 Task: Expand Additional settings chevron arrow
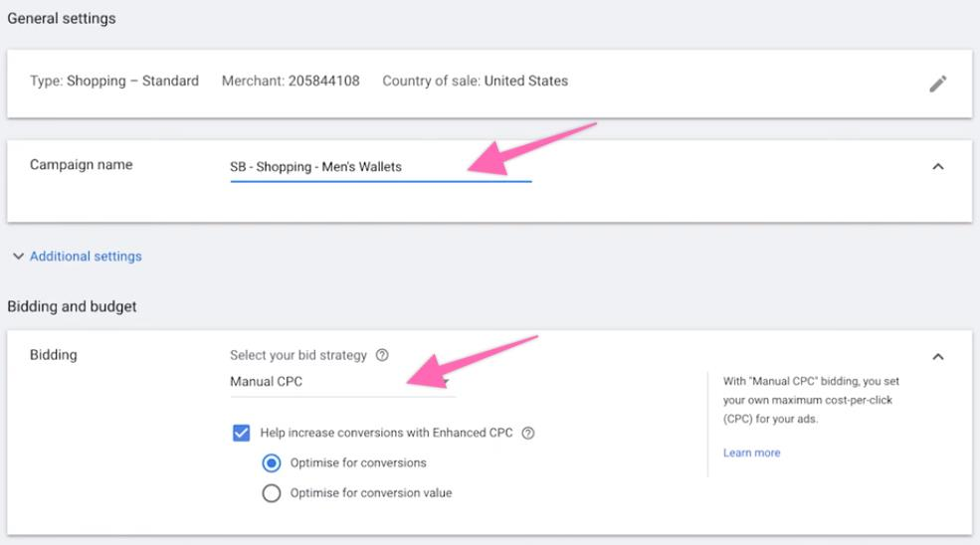click(x=18, y=257)
